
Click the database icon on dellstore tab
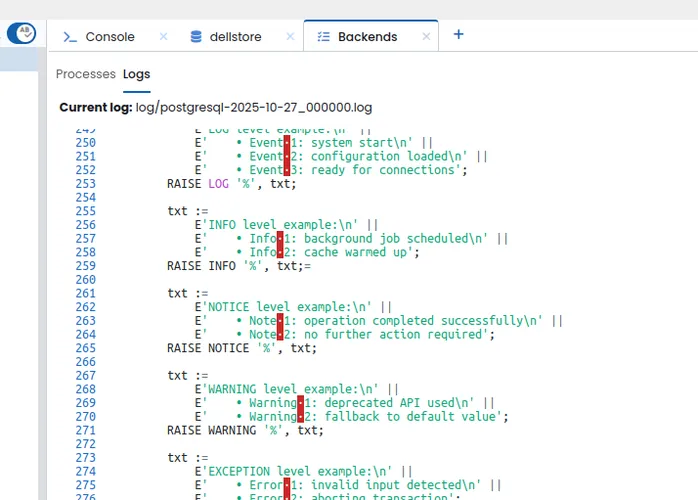click(196, 37)
